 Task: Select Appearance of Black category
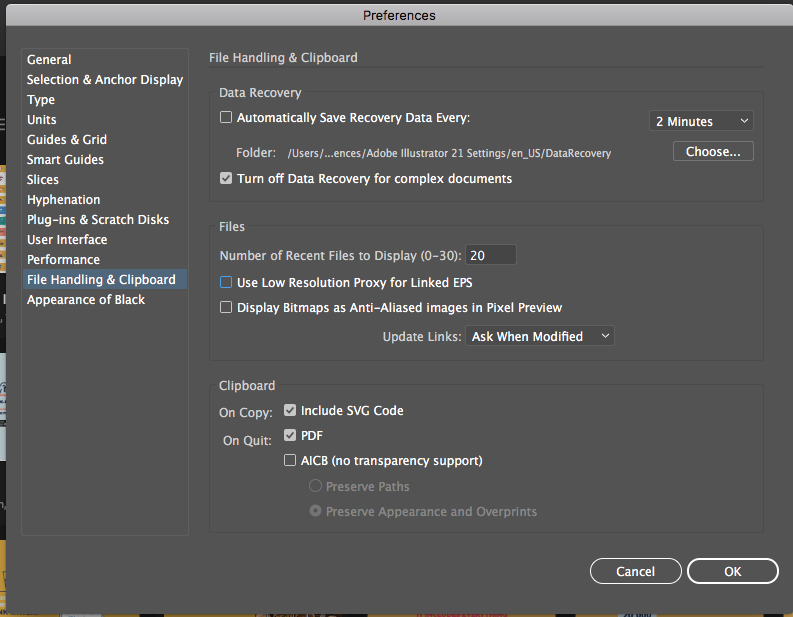(x=86, y=300)
